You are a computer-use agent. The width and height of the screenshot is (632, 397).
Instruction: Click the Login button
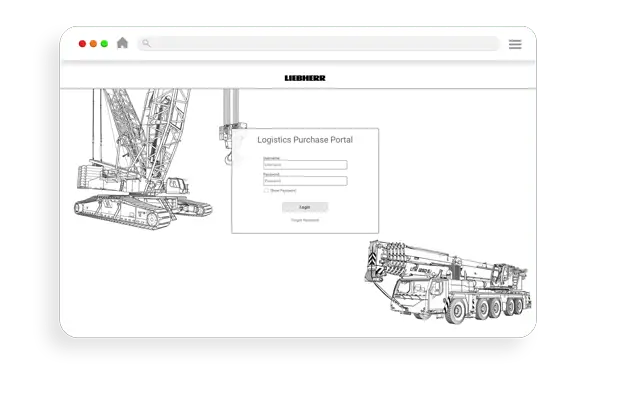305,207
